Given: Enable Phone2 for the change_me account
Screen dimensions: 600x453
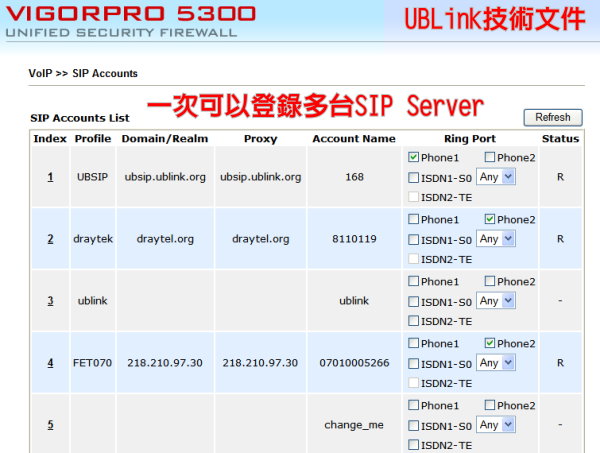Looking at the screenshot, I should click(x=490, y=406).
